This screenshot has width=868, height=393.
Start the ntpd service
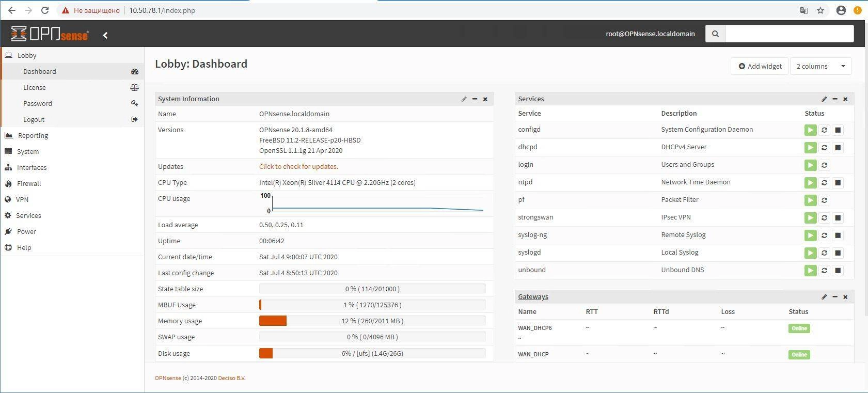pyautogui.click(x=810, y=183)
